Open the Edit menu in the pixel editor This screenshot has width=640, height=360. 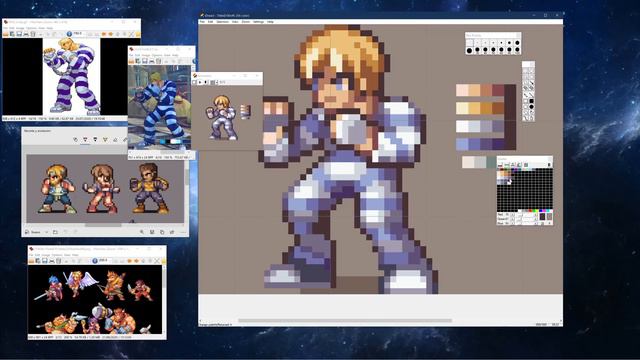point(211,22)
